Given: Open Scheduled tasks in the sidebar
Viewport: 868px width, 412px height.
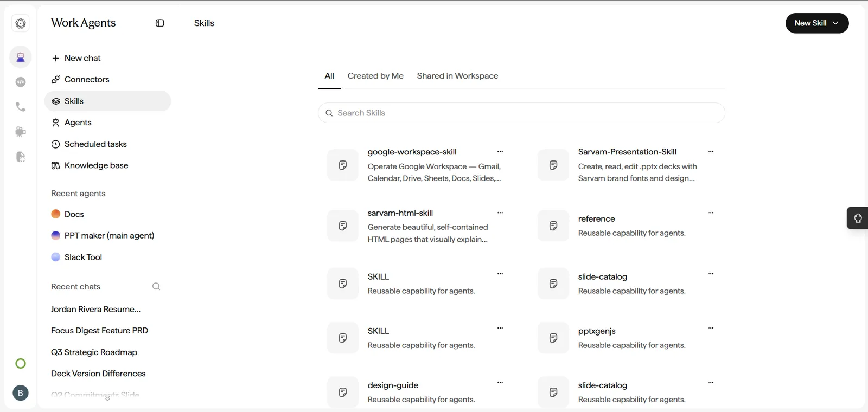Looking at the screenshot, I should click(x=107, y=144).
